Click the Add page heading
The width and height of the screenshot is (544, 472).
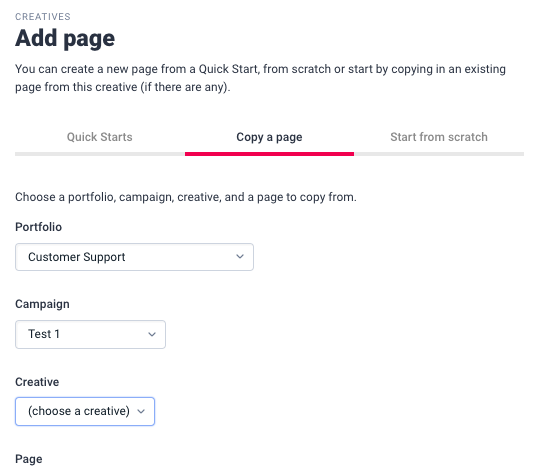tap(65, 38)
